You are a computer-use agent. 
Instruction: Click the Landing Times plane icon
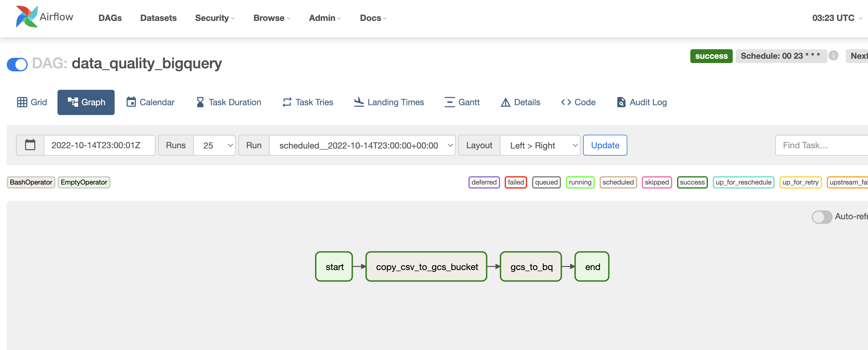[359, 102]
